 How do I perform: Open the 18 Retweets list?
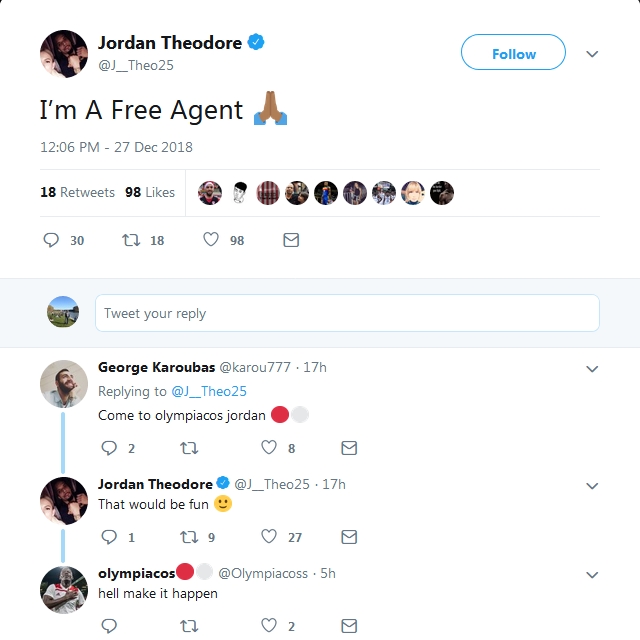click(x=78, y=192)
